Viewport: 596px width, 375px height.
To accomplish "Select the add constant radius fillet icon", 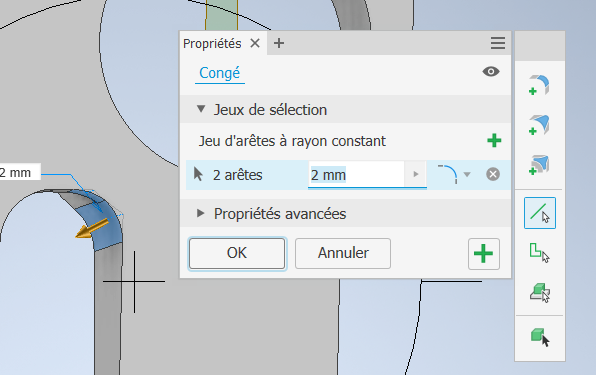I will click(539, 85).
